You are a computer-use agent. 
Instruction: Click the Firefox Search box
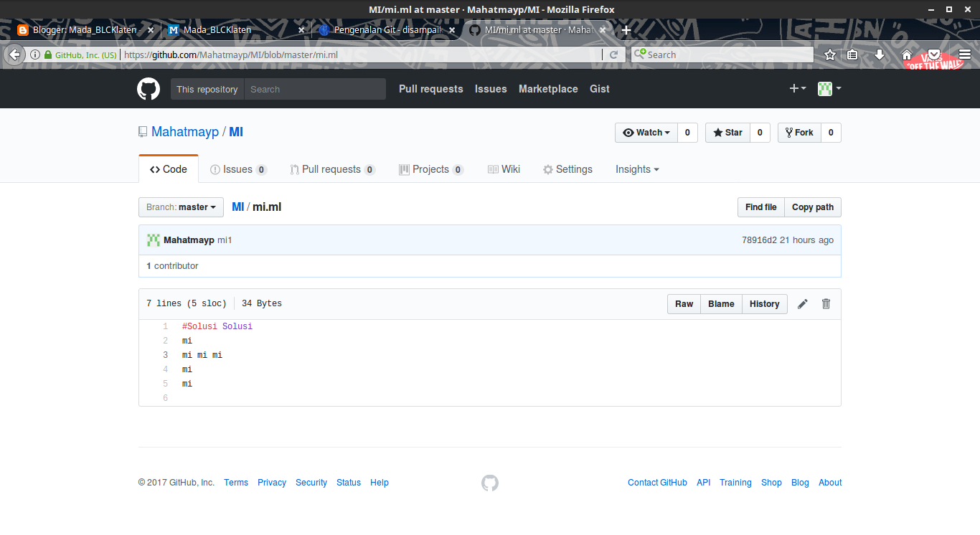[722, 55]
